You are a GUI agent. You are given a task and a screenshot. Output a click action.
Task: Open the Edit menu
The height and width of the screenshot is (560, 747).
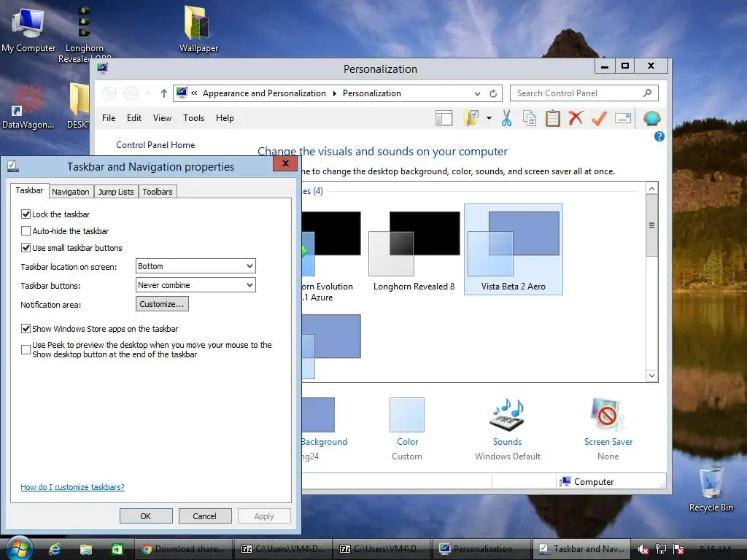point(134,118)
